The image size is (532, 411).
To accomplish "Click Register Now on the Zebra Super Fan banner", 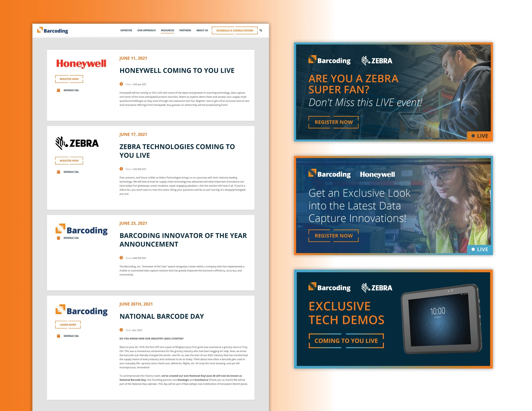I will pyautogui.click(x=333, y=122).
